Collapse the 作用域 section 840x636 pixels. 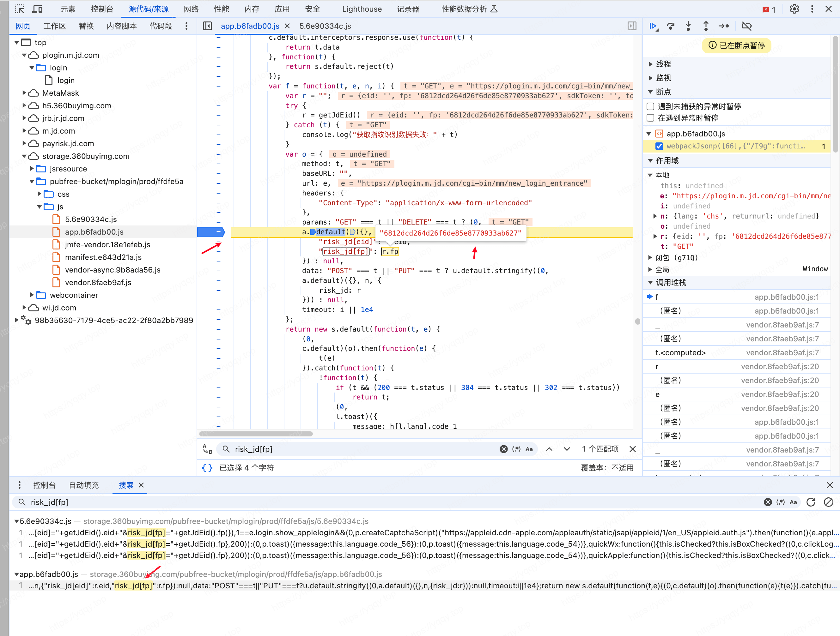point(650,160)
